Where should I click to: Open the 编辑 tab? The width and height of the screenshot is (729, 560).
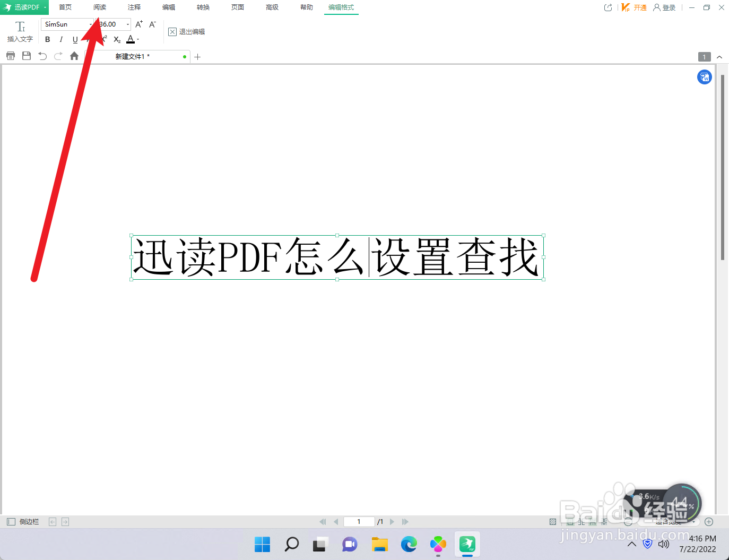click(169, 7)
